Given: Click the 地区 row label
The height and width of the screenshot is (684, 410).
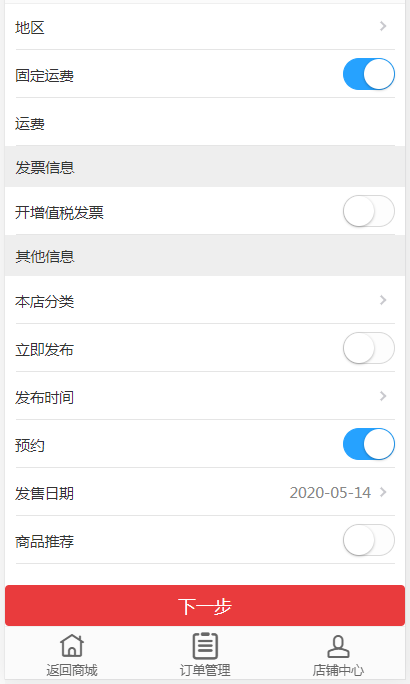Looking at the screenshot, I should tap(30, 27).
